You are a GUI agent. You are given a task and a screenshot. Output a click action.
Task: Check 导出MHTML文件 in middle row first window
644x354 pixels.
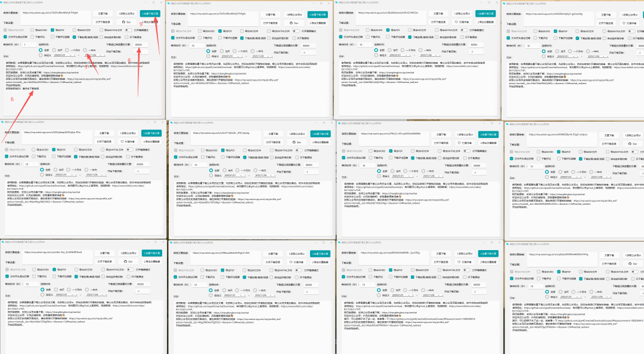tap(103, 150)
